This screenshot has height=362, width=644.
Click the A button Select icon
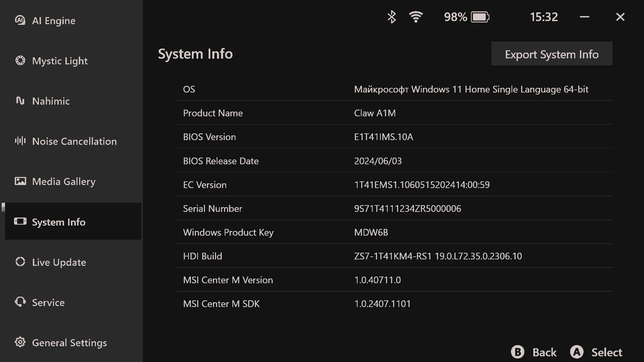[577, 352]
